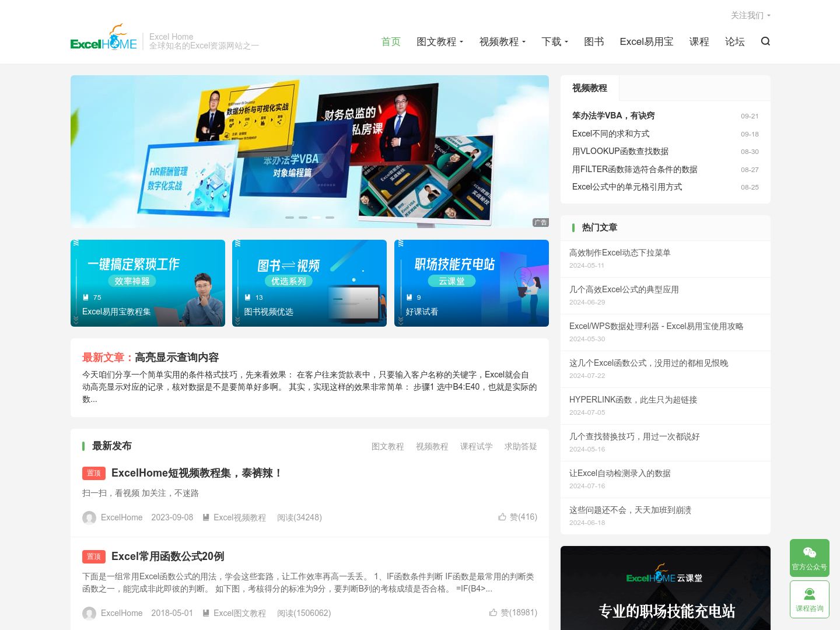Click book icon beside Excel图文教程 category

tap(206, 613)
